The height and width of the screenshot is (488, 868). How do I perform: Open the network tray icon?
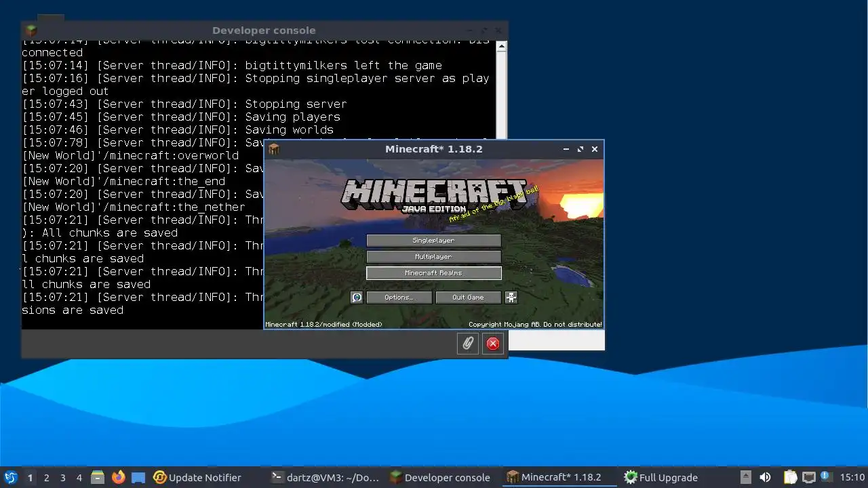pyautogui.click(x=808, y=477)
